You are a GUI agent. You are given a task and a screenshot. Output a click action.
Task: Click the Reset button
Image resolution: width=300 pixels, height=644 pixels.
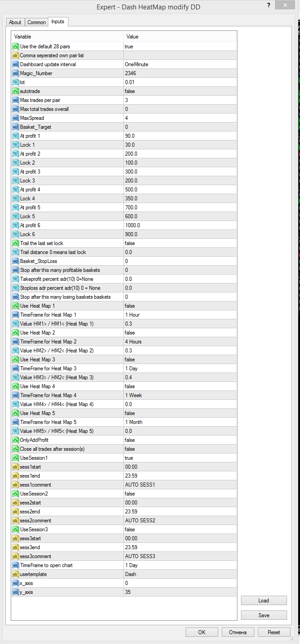pyautogui.click(x=274, y=632)
